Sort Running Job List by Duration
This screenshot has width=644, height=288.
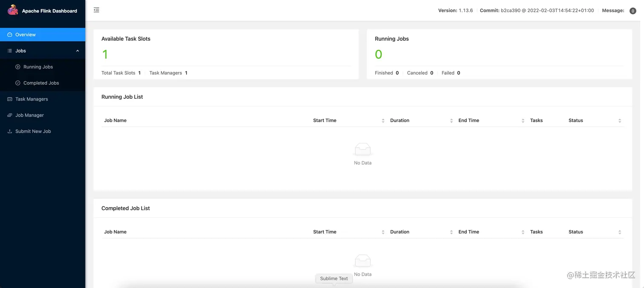click(x=451, y=121)
